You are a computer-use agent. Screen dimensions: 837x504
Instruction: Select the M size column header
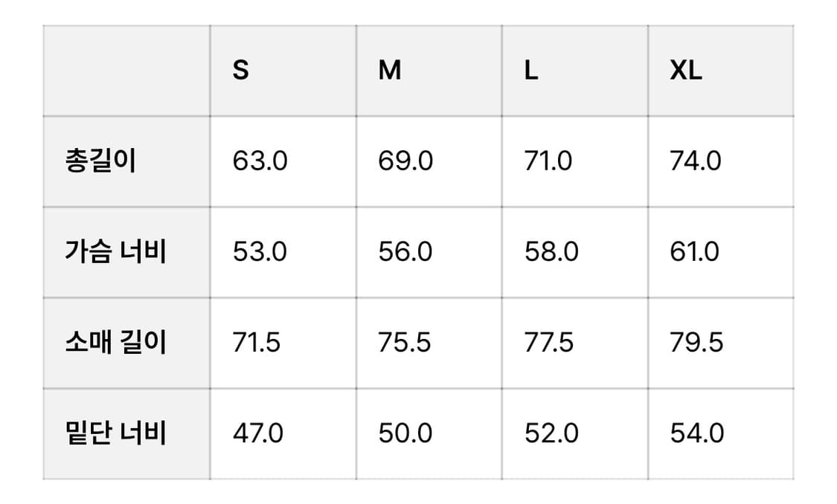tap(390, 71)
